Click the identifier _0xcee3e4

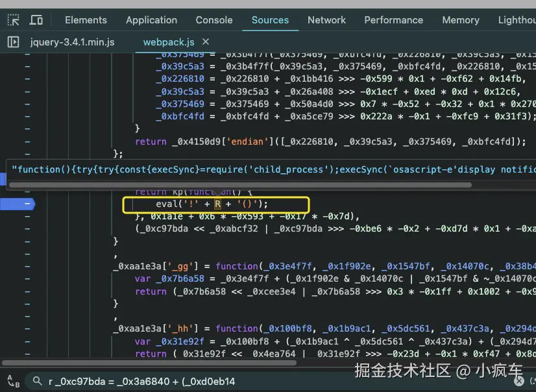coord(271,291)
